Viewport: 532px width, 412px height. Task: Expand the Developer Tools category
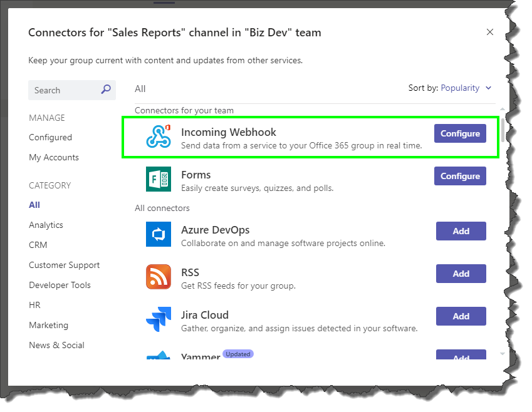coord(60,285)
